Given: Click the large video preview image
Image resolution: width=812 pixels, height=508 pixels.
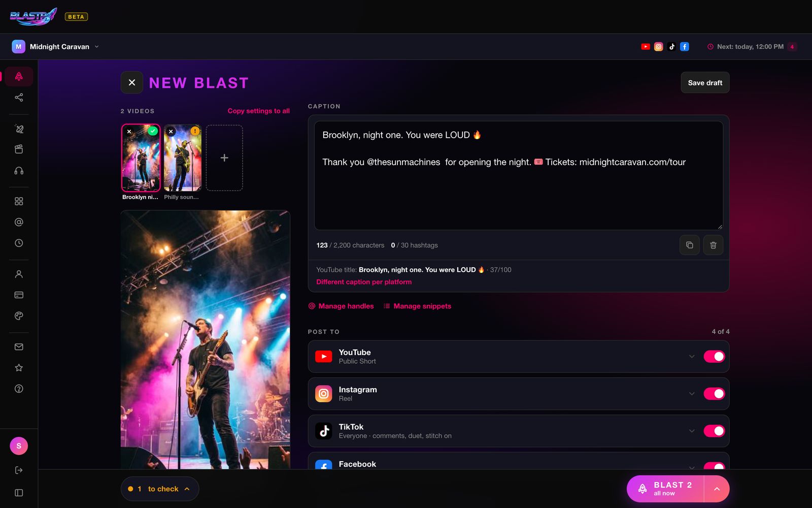Looking at the screenshot, I should (x=206, y=339).
